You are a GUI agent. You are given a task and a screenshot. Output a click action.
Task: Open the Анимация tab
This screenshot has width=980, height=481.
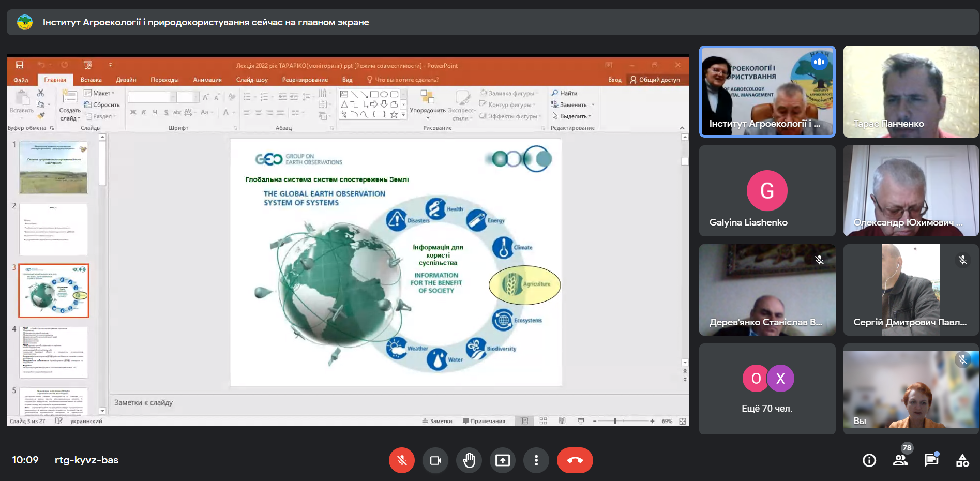coord(207,80)
